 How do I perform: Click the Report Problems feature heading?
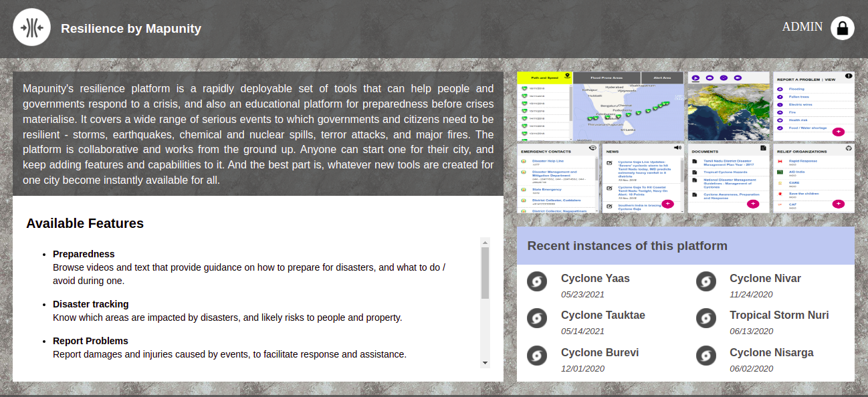(90, 341)
